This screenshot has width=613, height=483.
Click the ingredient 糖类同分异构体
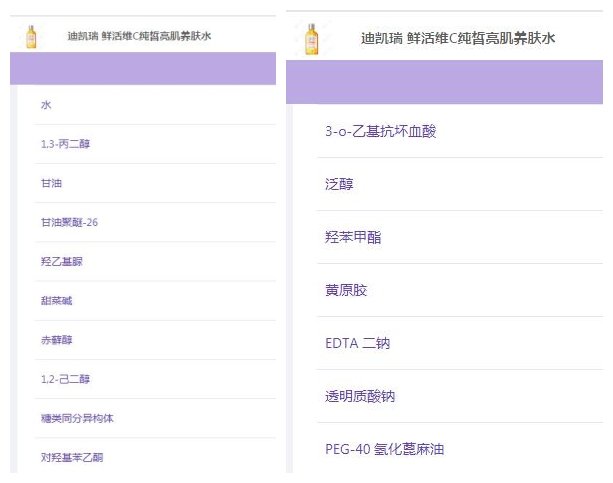pyautogui.click(x=77, y=418)
